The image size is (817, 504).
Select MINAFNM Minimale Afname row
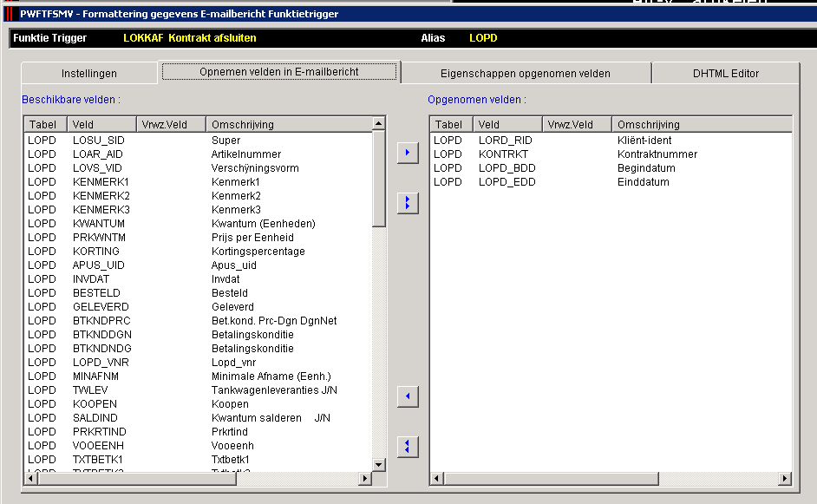click(x=198, y=376)
